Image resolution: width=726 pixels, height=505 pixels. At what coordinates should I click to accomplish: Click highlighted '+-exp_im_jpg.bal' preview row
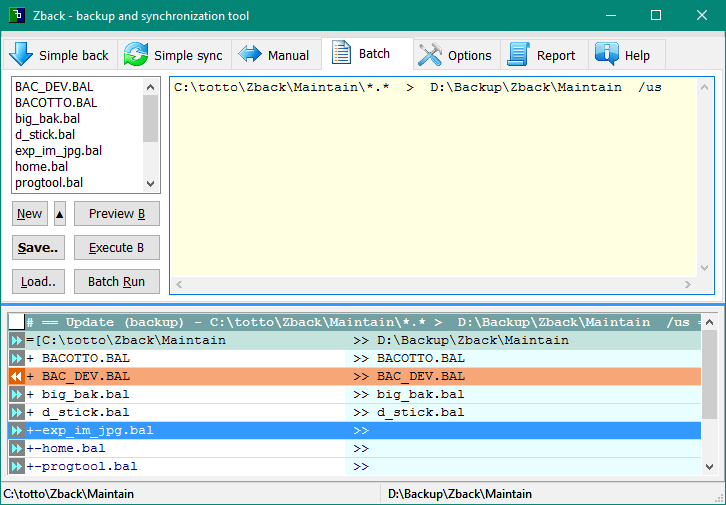(x=355, y=430)
